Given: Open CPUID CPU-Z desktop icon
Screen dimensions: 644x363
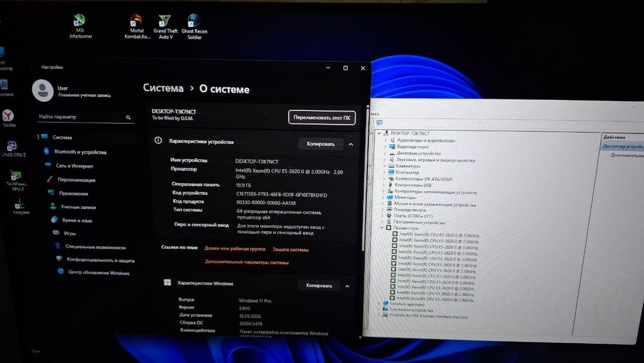Looking at the screenshot, I should tap(12, 148).
